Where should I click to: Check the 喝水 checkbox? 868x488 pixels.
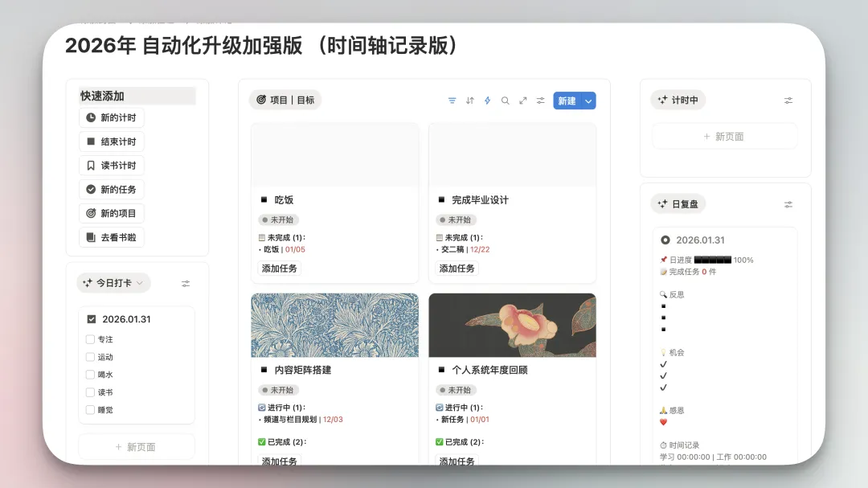(90, 375)
